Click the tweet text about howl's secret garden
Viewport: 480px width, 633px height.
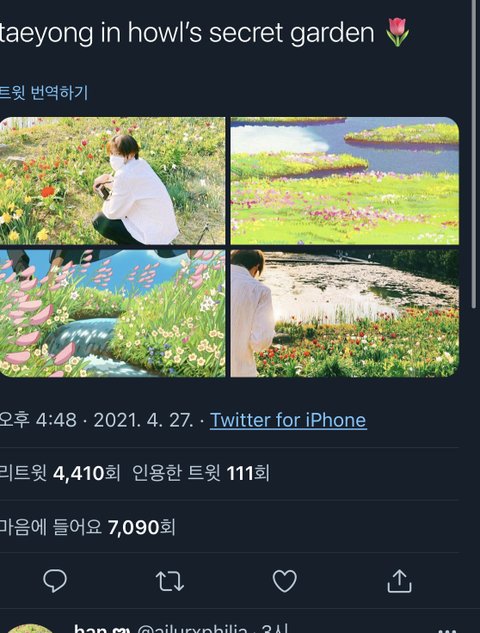click(187, 32)
